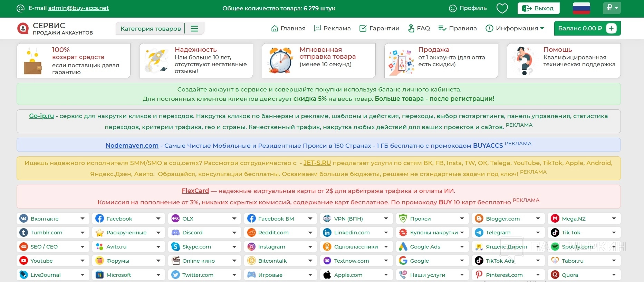Click the OLX category icon
Viewport: 644px width, 282px height.
(175, 218)
